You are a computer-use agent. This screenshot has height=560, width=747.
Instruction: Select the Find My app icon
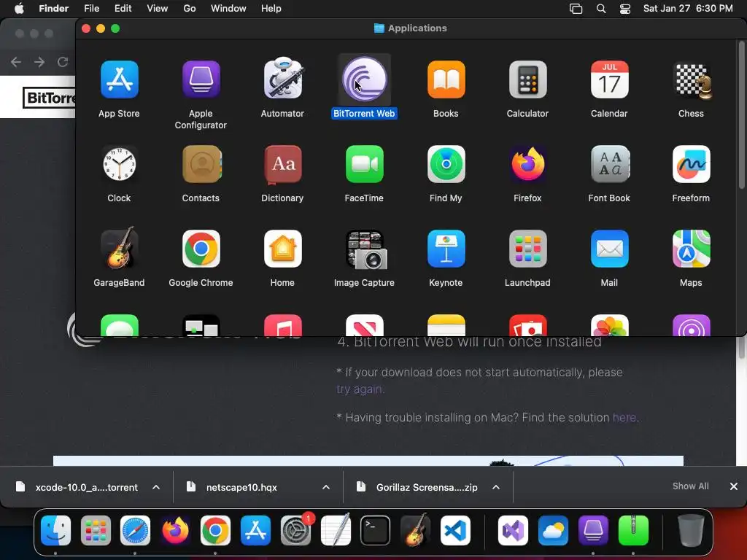(x=446, y=164)
